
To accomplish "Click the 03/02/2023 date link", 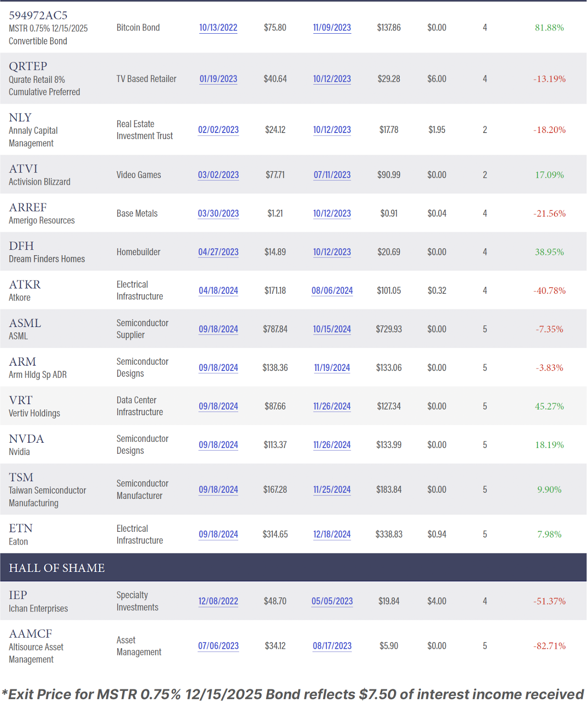I will click(218, 175).
